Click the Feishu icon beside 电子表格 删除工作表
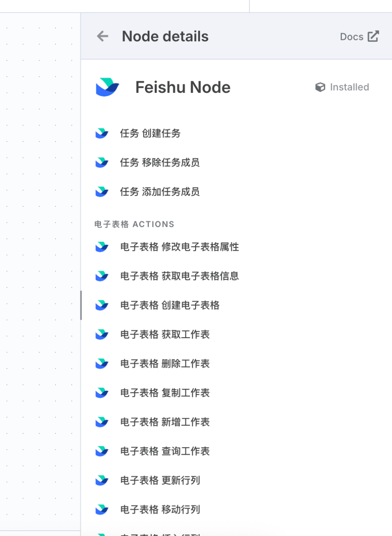392x536 pixels. [101, 363]
